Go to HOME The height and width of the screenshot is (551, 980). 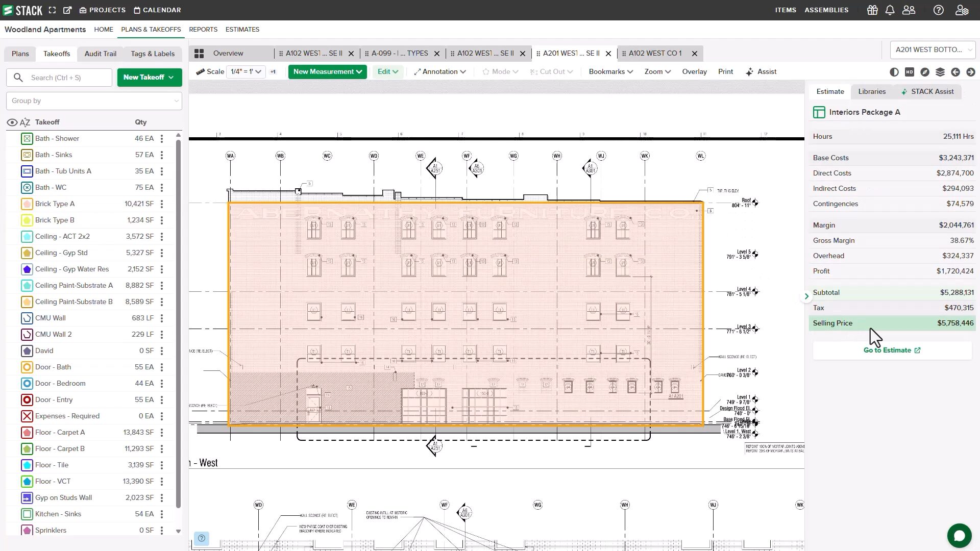(104, 30)
